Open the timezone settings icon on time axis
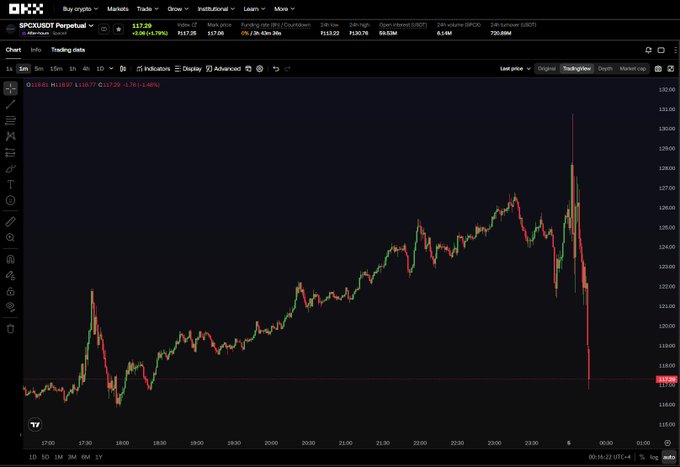Image resolution: width=680 pixels, height=467 pixels. tap(667, 443)
